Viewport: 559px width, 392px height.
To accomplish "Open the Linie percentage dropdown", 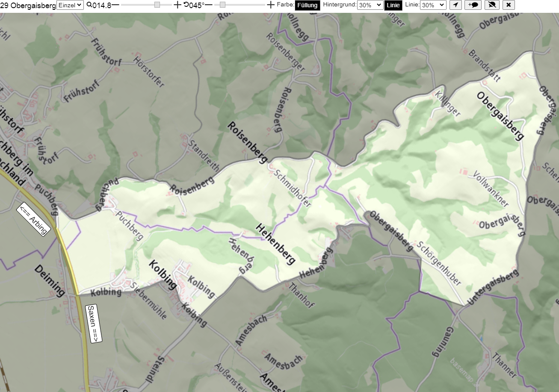I will pos(433,5).
